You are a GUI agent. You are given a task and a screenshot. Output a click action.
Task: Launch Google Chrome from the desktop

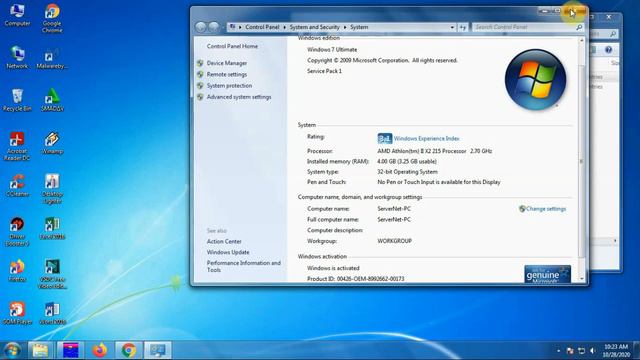(52, 18)
